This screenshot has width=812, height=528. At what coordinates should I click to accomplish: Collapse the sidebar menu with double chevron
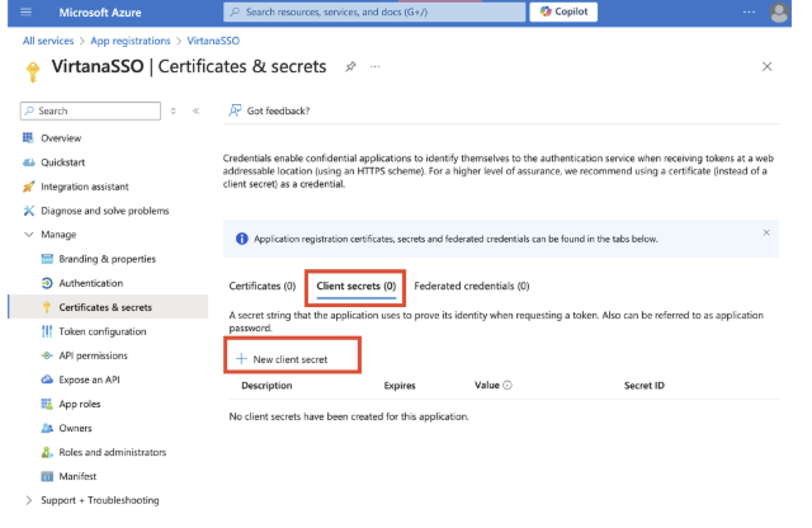(196, 111)
